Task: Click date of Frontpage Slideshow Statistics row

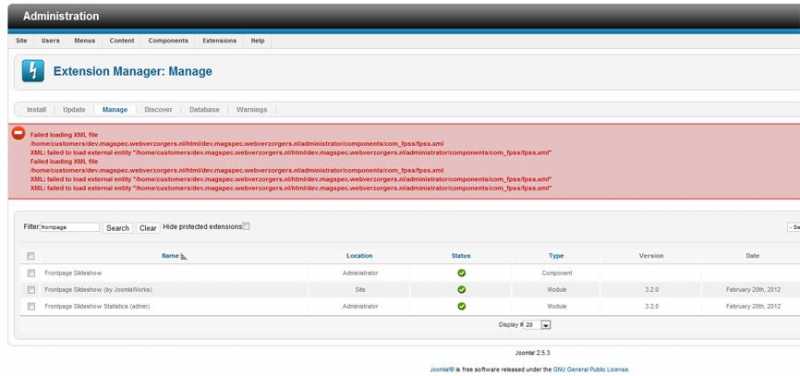Action: coord(753,307)
